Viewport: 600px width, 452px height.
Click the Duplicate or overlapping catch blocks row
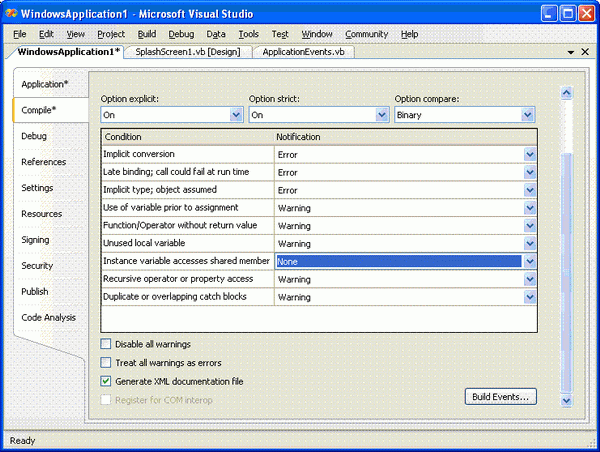pos(188,297)
